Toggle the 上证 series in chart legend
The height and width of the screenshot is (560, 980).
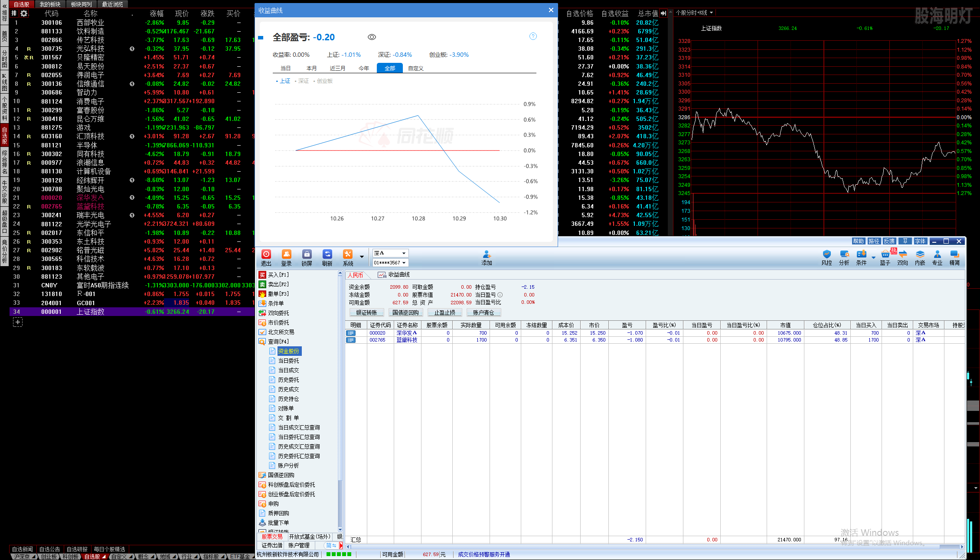click(x=283, y=81)
